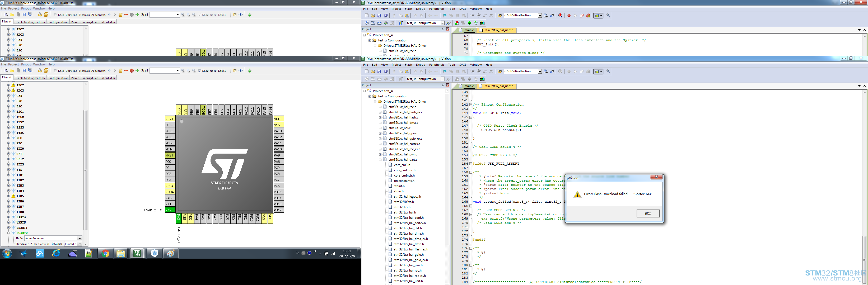Open Peripherals menu in front µVision
The image size is (868, 285).
437,65
